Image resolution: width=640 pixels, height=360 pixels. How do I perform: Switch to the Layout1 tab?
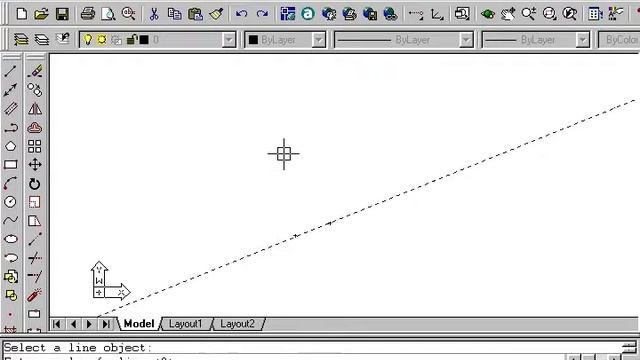[185, 324]
